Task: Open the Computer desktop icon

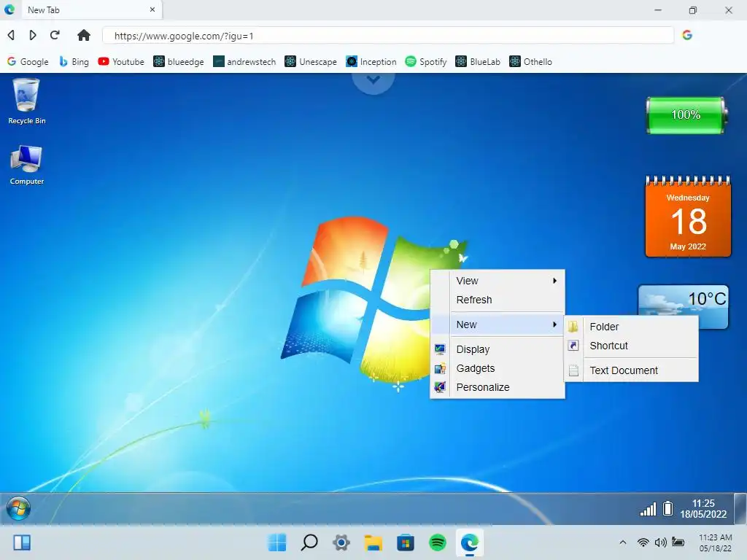Action: pyautogui.click(x=27, y=165)
